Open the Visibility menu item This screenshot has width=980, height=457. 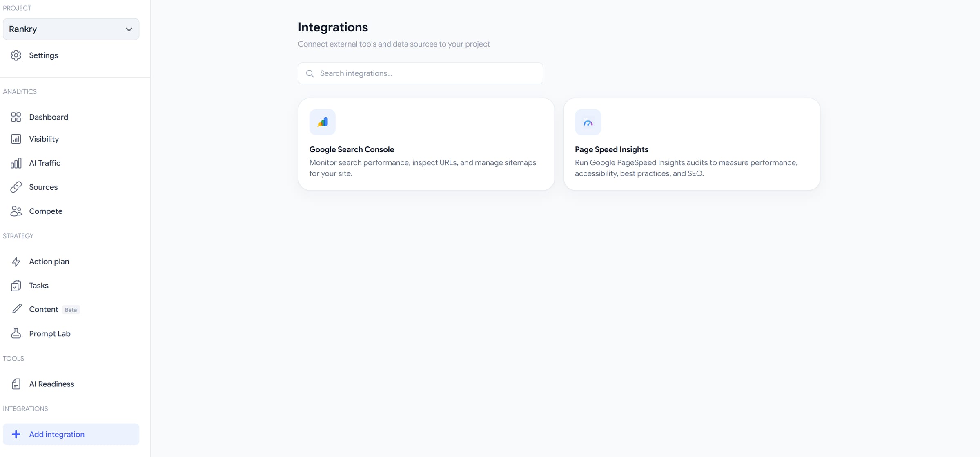tap(71, 139)
